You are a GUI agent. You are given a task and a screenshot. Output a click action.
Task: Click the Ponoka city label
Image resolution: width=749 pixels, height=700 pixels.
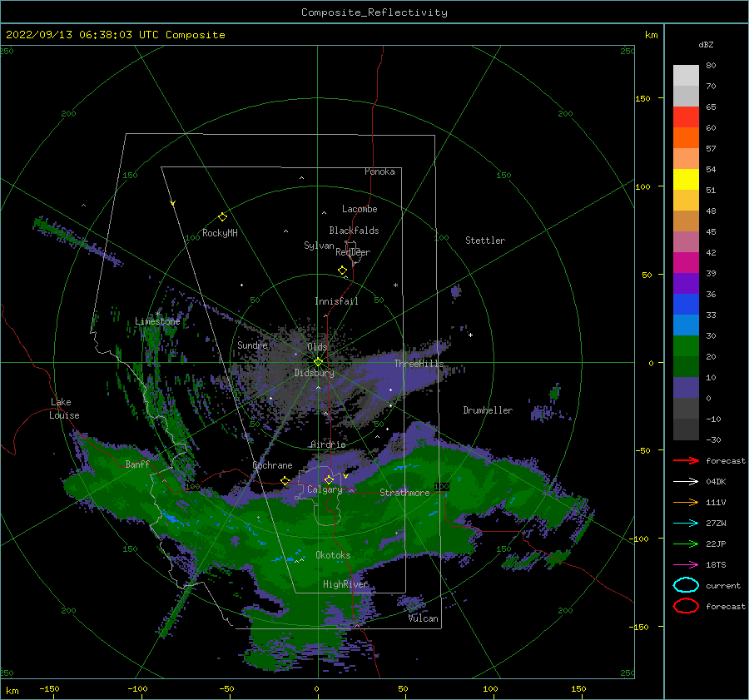(379, 171)
